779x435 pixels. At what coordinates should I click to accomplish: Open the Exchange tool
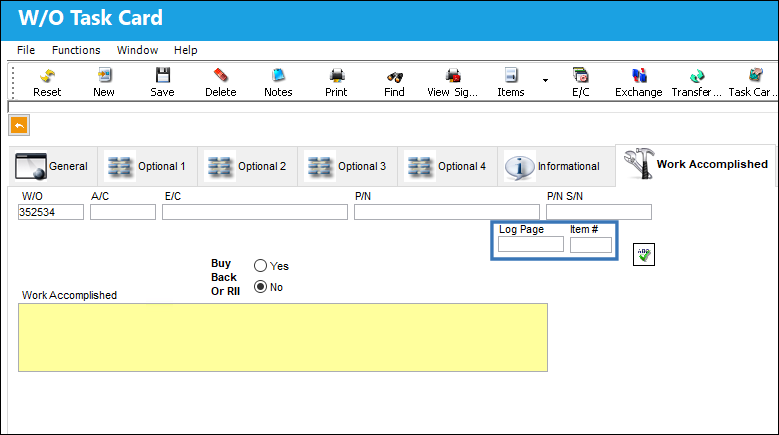[x=638, y=82]
